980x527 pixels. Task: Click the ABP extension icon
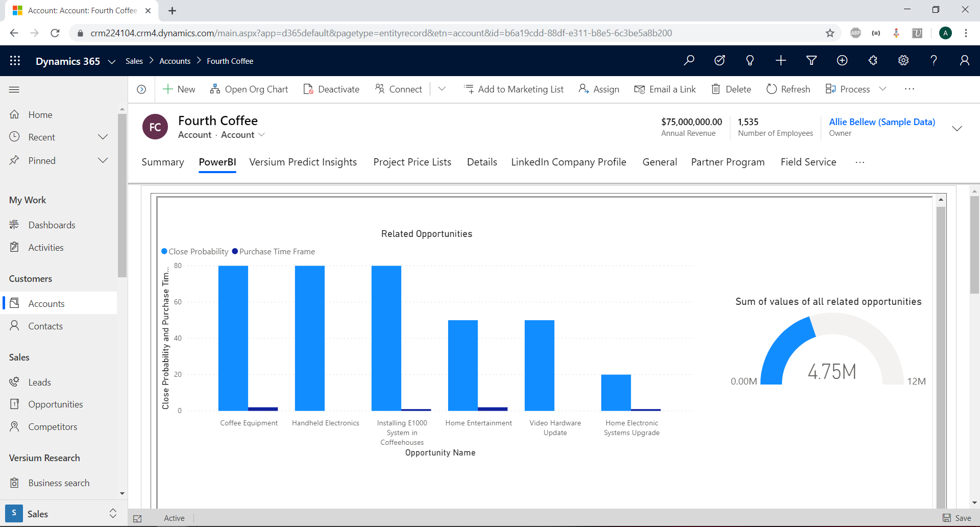(856, 33)
